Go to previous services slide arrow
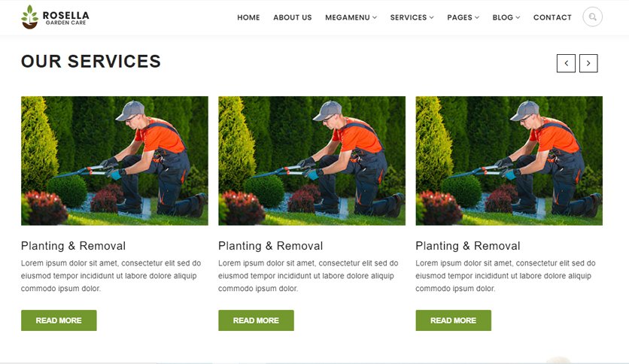The image size is (629, 364). (566, 63)
